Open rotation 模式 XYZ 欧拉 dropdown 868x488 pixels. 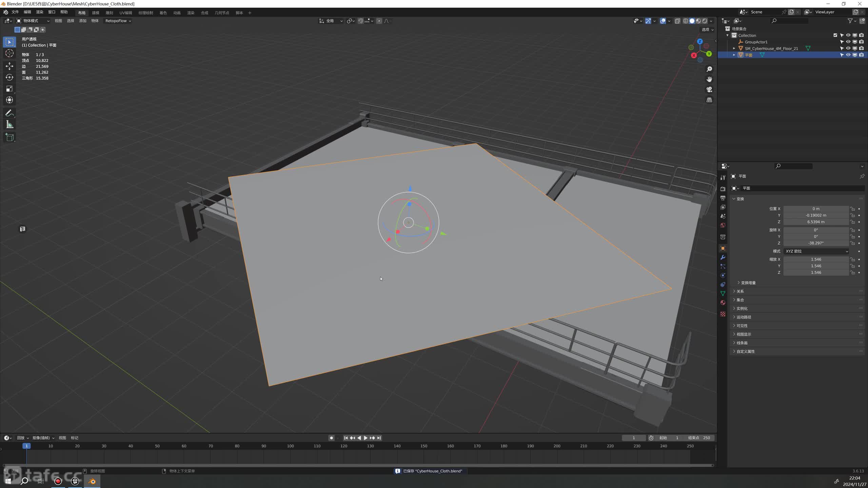pos(816,251)
